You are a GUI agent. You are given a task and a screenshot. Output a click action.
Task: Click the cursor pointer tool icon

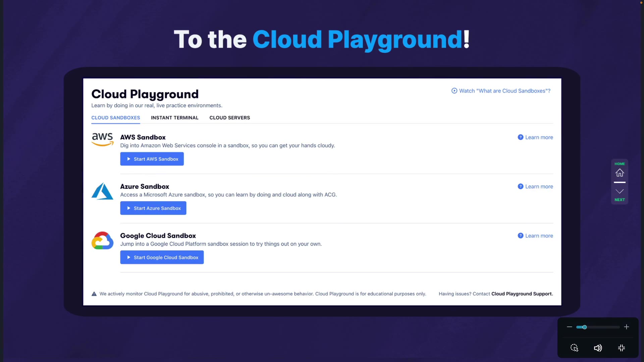point(574,348)
